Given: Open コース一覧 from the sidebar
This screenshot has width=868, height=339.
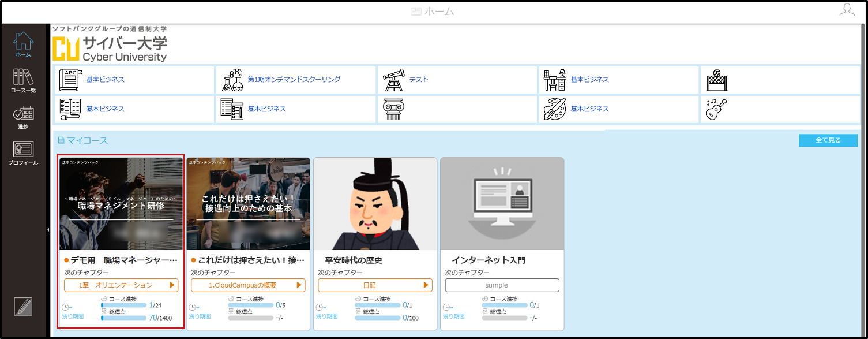Looking at the screenshot, I should coord(23,81).
